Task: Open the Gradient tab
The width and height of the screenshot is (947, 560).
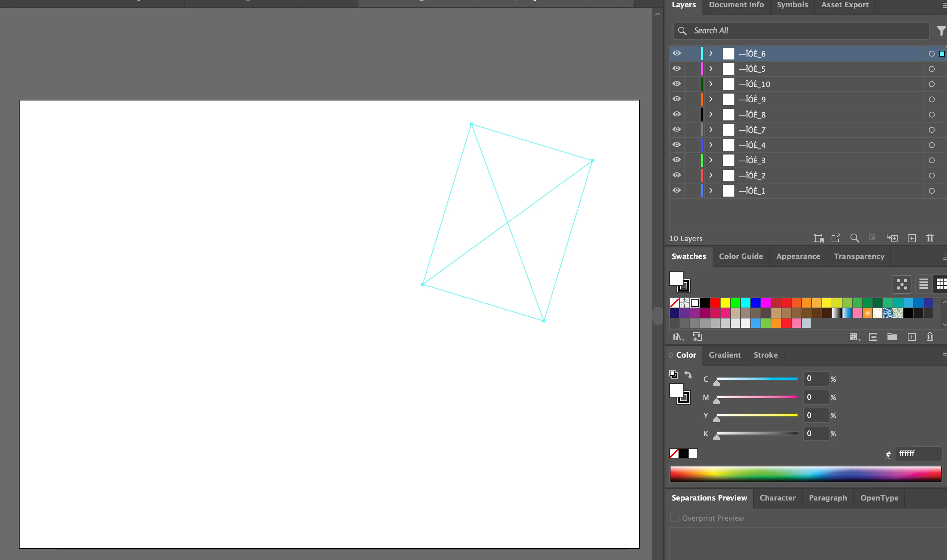Action: pyautogui.click(x=724, y=355)
